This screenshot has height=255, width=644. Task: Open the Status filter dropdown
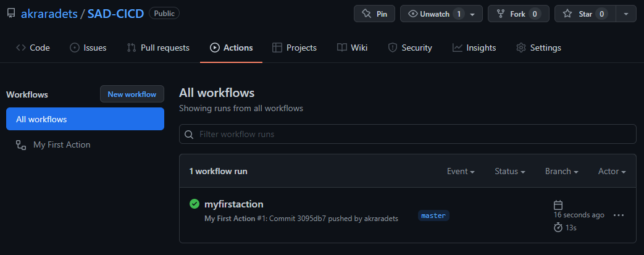(509, 171)
